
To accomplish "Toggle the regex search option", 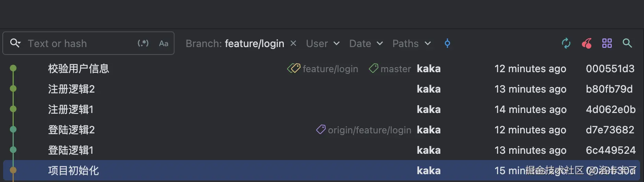I will 143,43.
